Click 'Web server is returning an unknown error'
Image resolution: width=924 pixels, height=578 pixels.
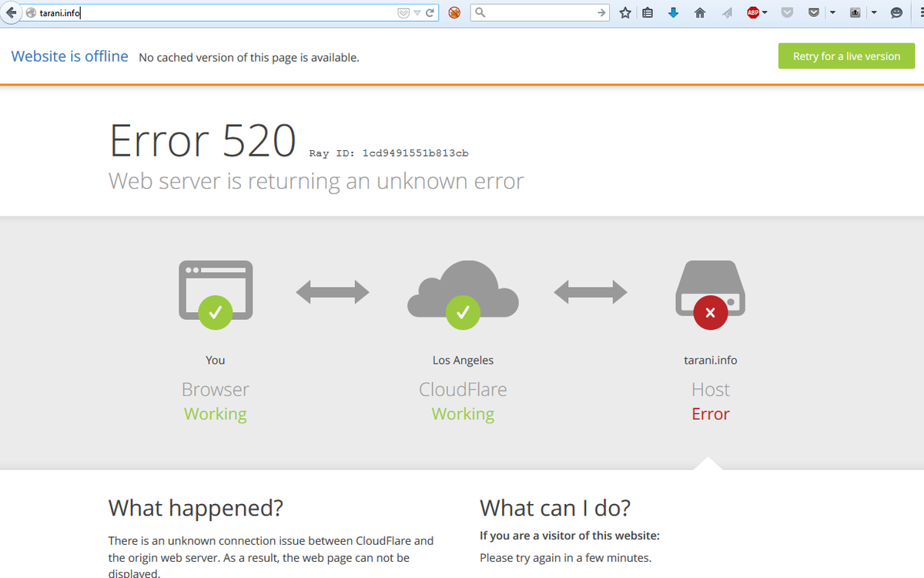(316, 180)
